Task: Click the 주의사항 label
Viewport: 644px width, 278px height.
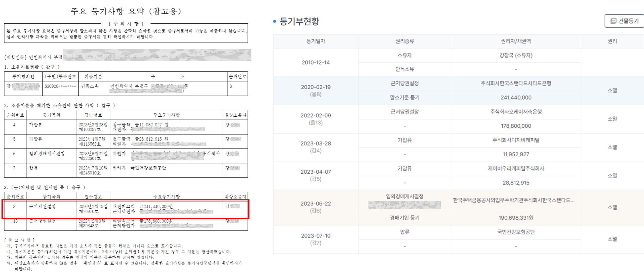Action: [x=126, y=24]
